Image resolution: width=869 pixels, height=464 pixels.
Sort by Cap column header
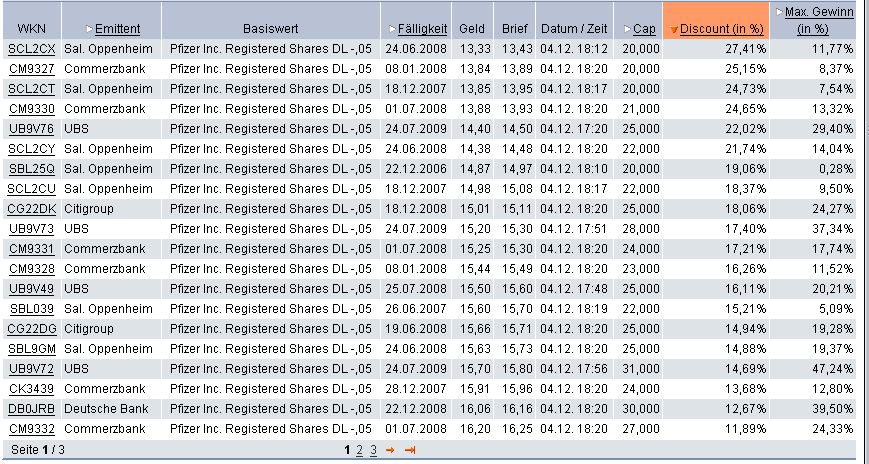643,29
